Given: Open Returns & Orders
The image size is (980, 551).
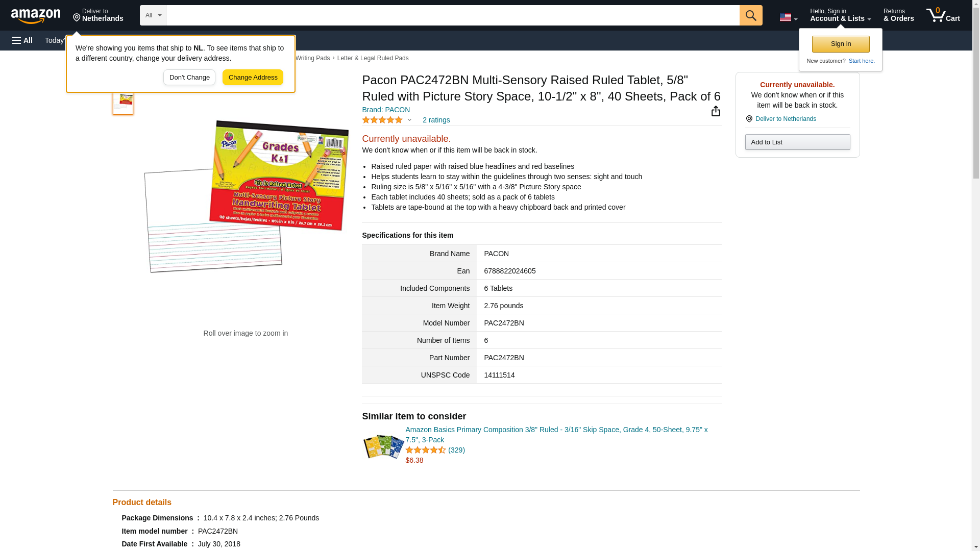Looking at the screenshot, I should pos(898,15).
